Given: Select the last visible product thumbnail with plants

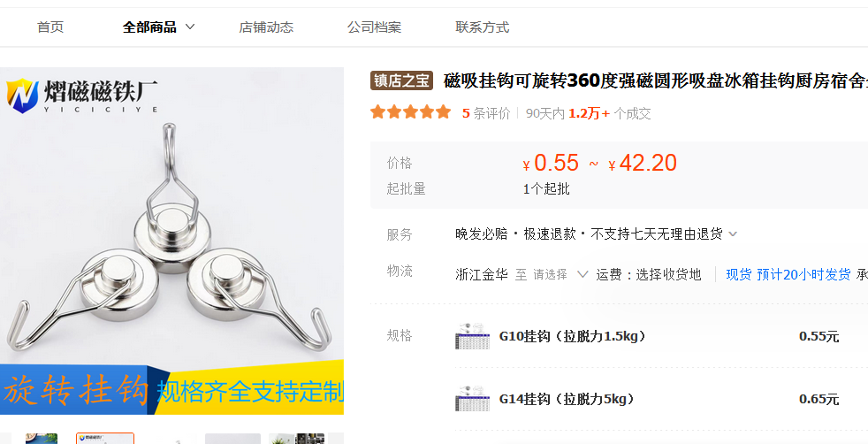Looking at the screenshot, I should coord(297,439).
